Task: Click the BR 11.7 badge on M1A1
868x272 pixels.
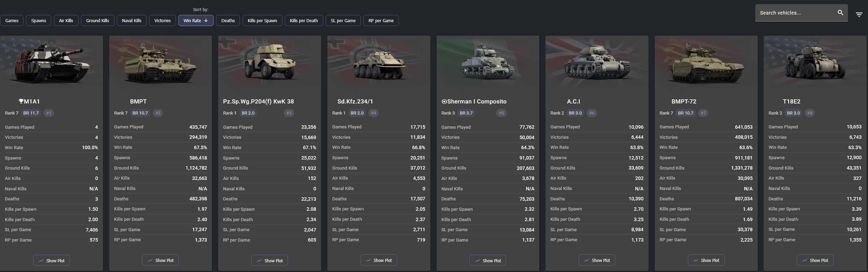Action: [x=31, y=113]
